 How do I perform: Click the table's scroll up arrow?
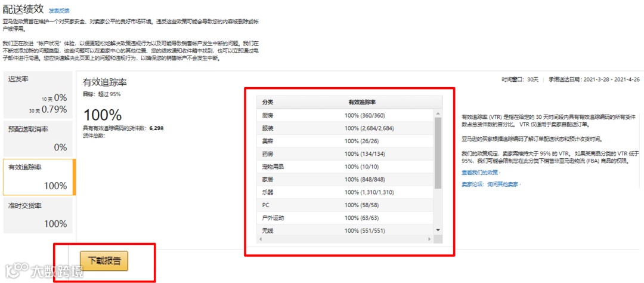[438, 113]
